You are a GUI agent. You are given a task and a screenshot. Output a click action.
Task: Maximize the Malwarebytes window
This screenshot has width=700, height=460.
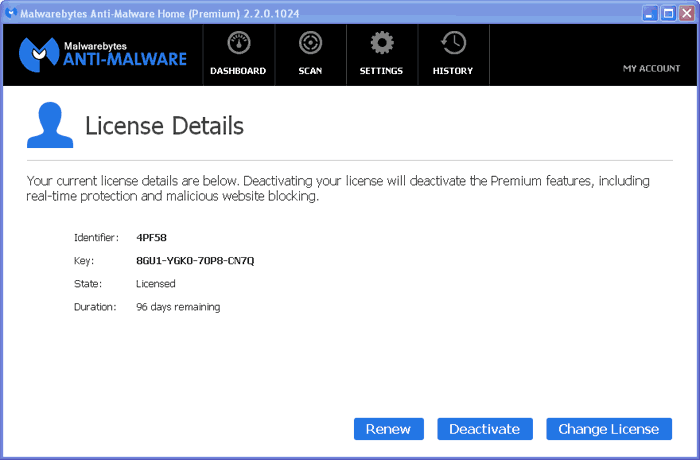tap(668, 13)
